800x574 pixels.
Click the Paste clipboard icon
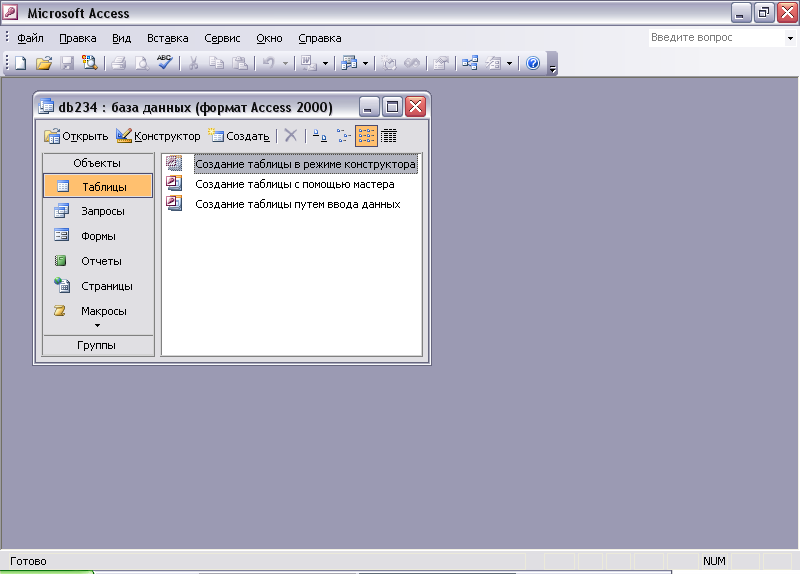240,63
